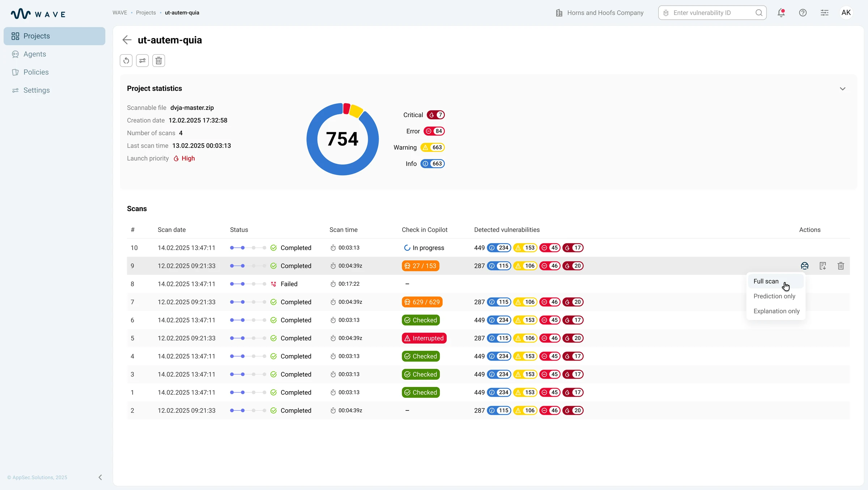Click the Info severity badge showing 663
This screenshot has width=868, height=490.
pyautogui.click(x=433, y=164)
